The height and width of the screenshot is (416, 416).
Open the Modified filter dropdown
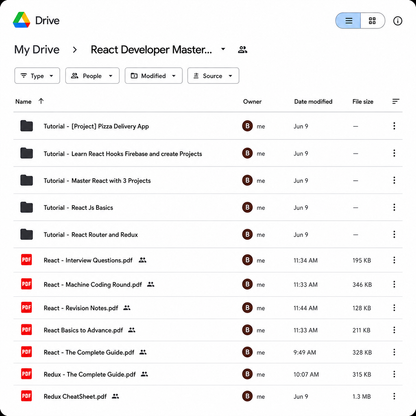pos(153,76)
